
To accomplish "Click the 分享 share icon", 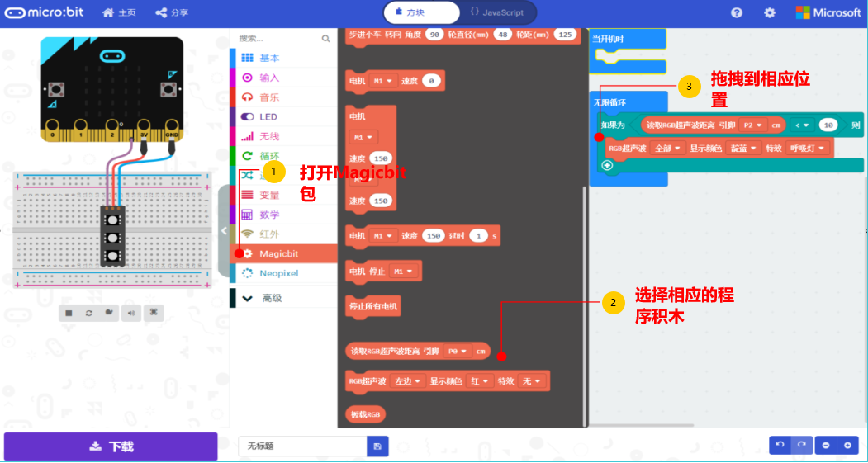I will 160,12.
